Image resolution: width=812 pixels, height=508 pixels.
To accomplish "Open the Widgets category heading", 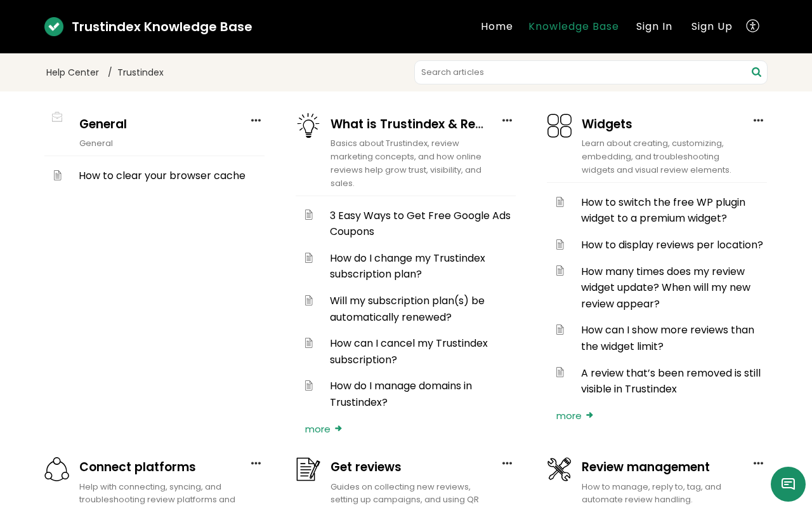I will [607, 124].
